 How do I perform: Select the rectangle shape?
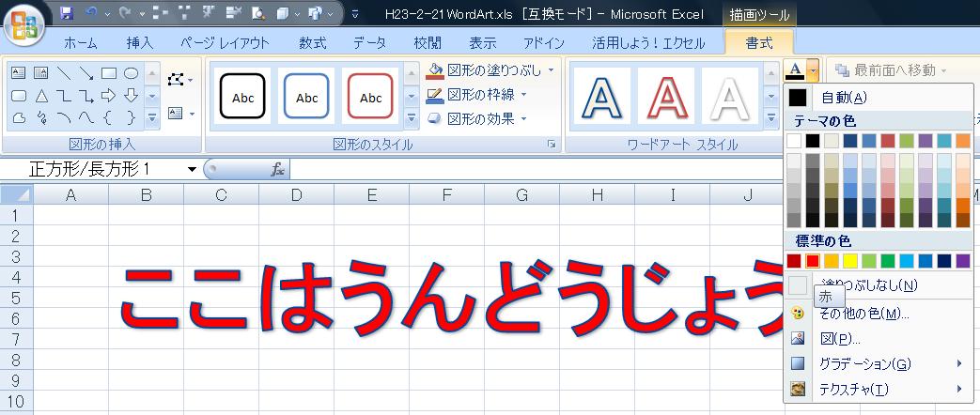point(109,73)
